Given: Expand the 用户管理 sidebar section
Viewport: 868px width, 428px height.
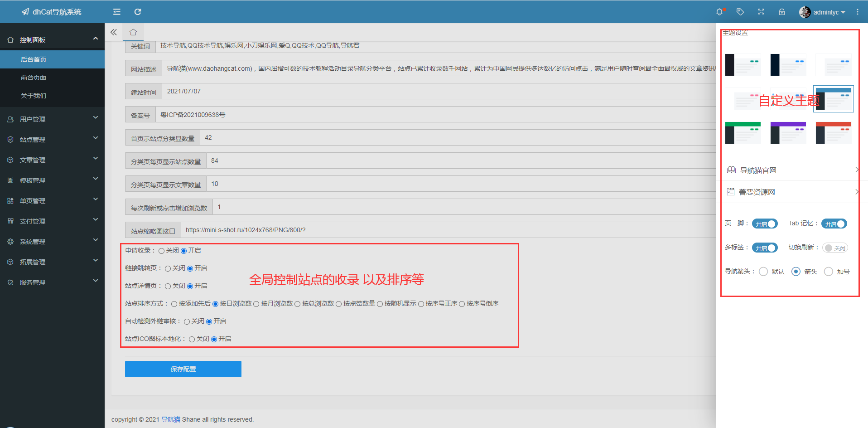Looking at the screenshot, I should [52, 119].
